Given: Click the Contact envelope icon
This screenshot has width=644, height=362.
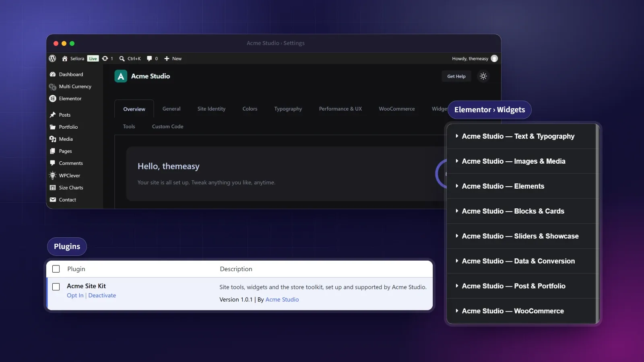Looking at the screenshot, I should point(53,200).
